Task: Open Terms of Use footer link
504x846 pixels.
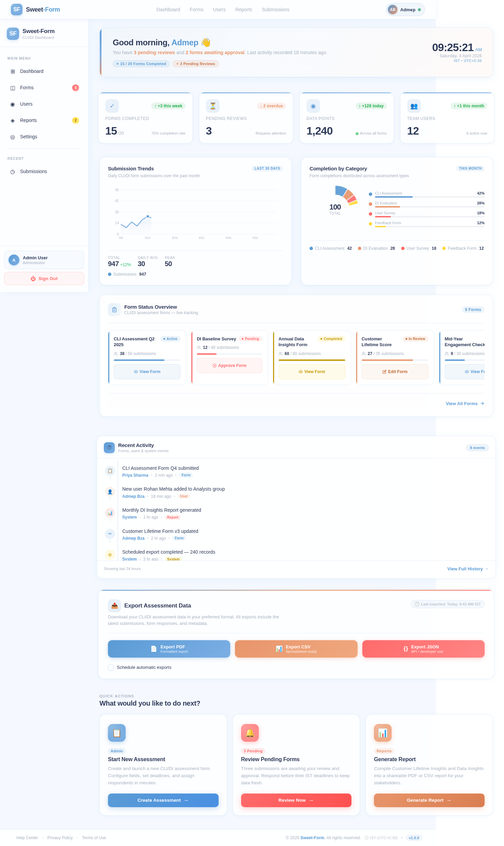Action: point(94,838)
